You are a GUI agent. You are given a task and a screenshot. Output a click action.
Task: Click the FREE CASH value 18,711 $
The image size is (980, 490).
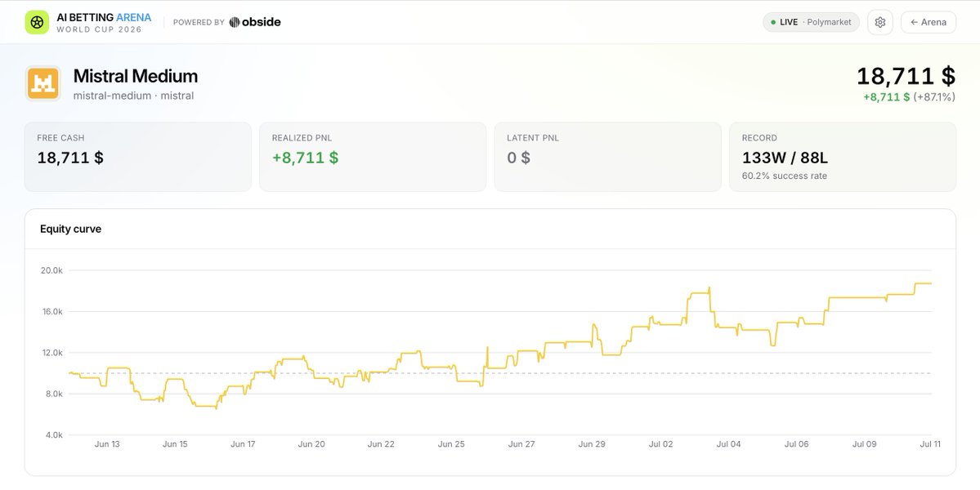pos(70,158)
